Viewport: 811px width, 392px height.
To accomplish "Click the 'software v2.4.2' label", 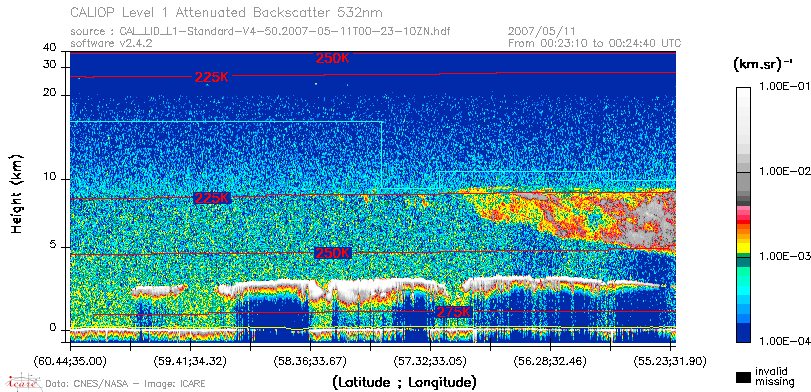I will [111, 43].
